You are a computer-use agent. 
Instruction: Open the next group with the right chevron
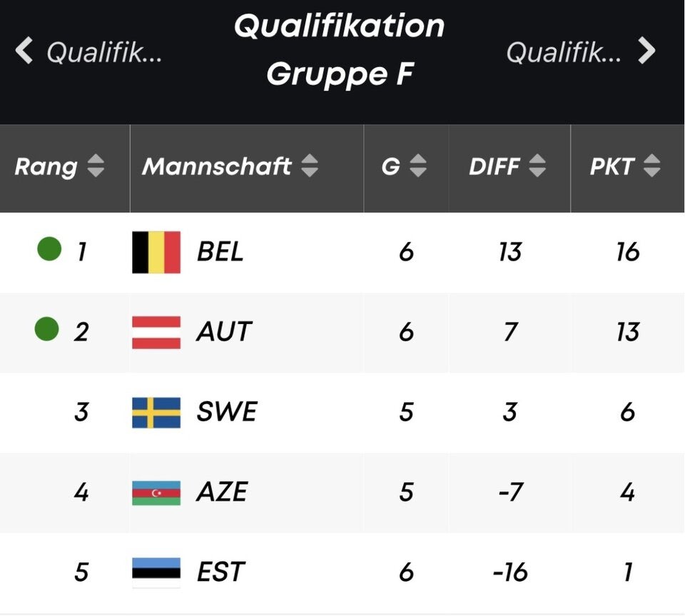pyautogui.click(x=648, y=50)
